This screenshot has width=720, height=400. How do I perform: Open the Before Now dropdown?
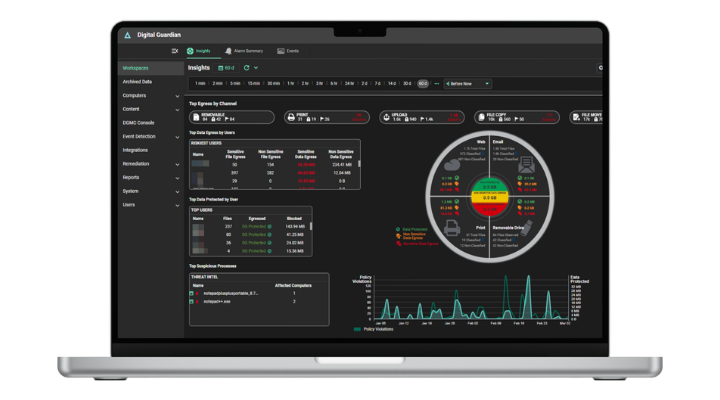pyautogui.click(x=468, y=83)
